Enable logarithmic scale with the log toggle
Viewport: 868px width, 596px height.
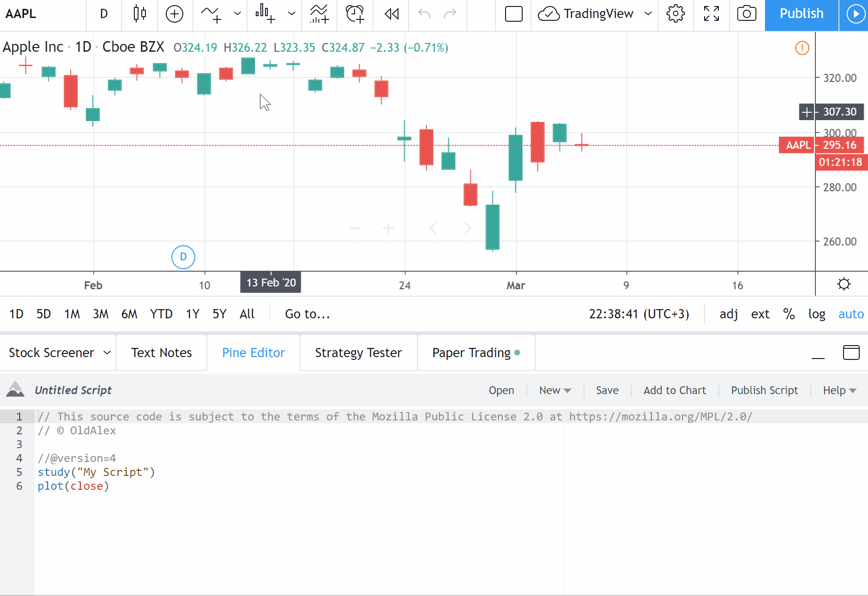click(x=817, y=314)
